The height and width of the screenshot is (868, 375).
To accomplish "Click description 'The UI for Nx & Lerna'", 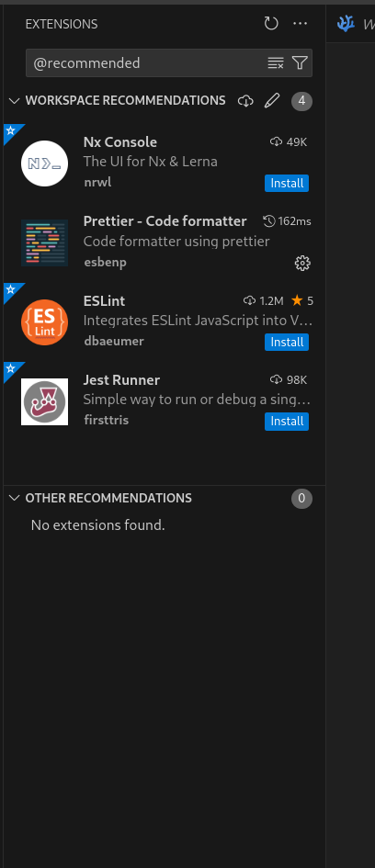I will pyautogui.click(x=150, y=162).
